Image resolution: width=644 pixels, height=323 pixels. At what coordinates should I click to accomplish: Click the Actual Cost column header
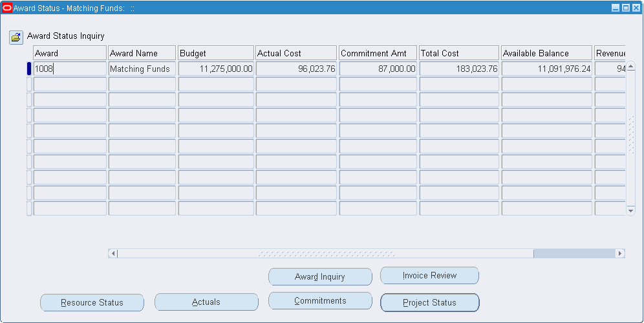(296, 53)
